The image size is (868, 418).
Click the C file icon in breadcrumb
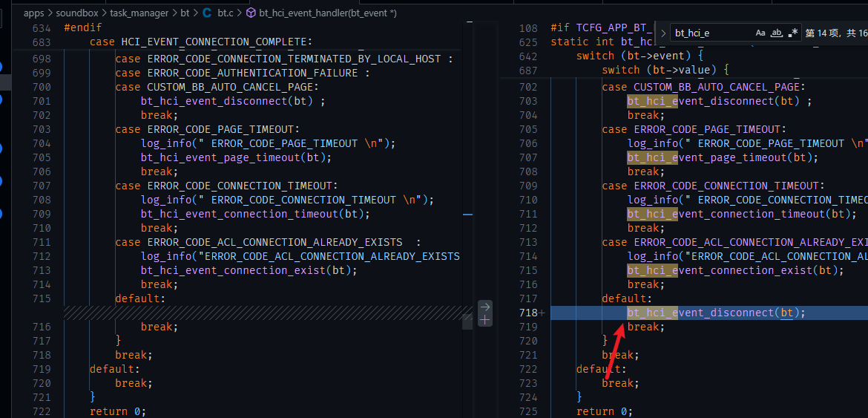[208, 12]
